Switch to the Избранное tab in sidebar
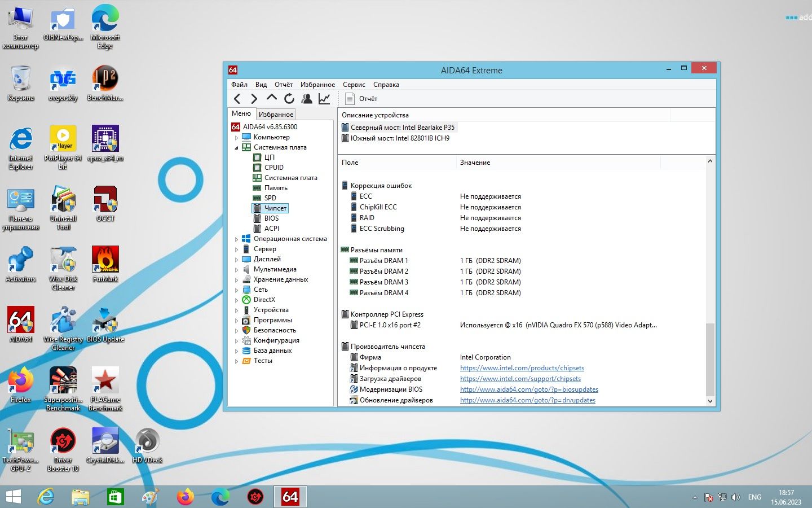Image resolution: width=812 pixels, height=508 pixels. 276,114
